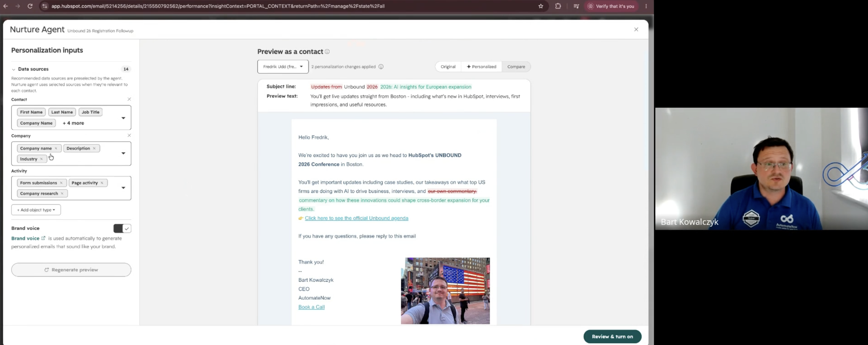Remove Company research tag
This screenshot has height=345, width=868.
pos(62,193)
